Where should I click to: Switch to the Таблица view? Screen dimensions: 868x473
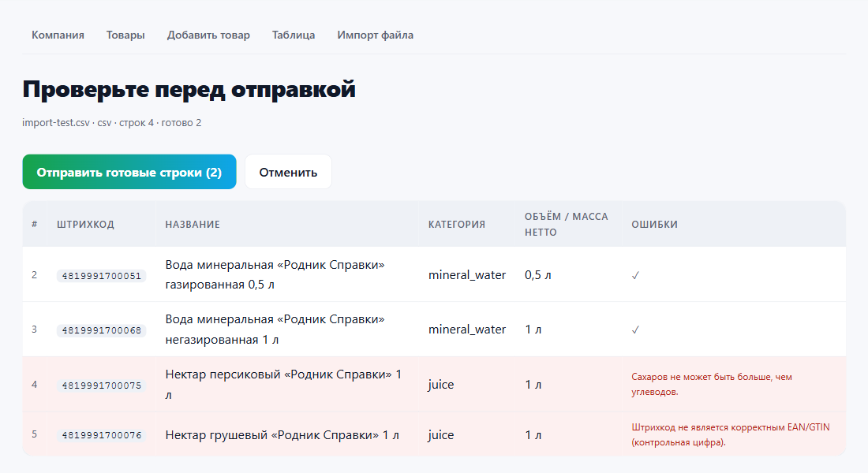coord(294,35)
